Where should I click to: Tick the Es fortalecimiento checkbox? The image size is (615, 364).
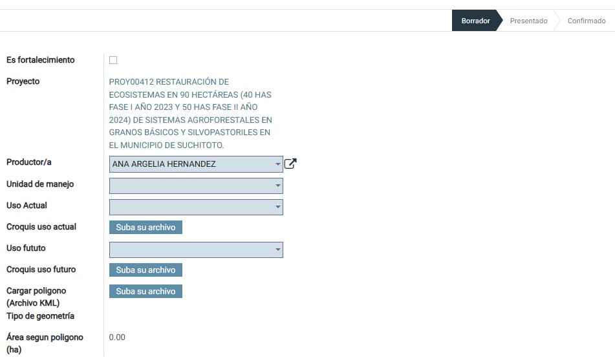point(113,60)
